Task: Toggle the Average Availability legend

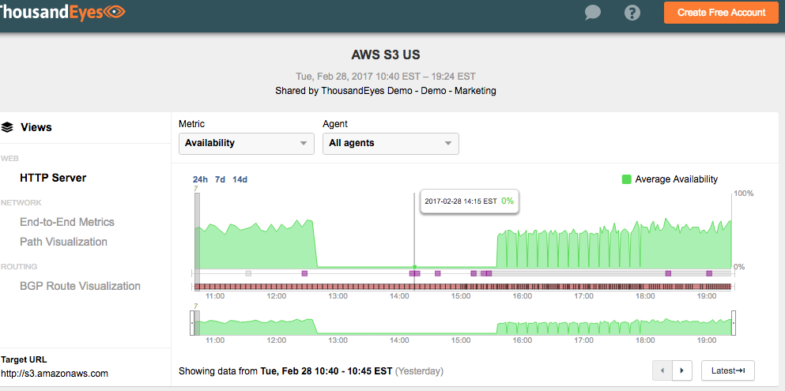Action: pos(670,179)
